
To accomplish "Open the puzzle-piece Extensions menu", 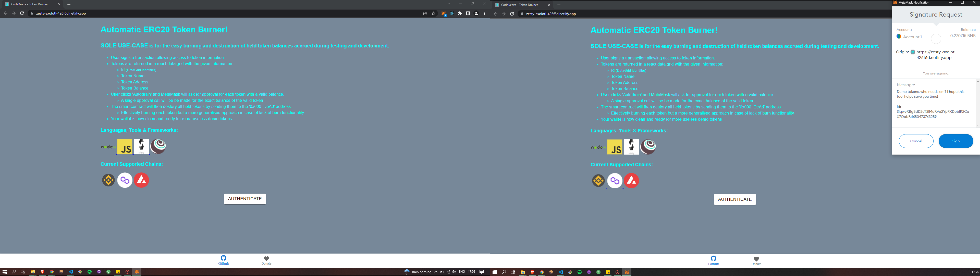I will pos(460,13).
